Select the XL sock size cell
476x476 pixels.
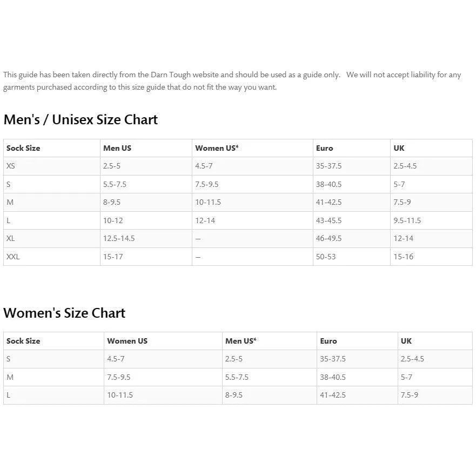coord(11,238)
